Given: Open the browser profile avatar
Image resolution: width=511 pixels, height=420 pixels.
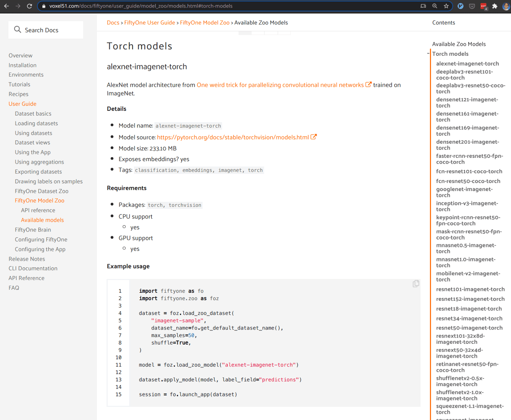Looking at the screenshot, I should point(506,6).
